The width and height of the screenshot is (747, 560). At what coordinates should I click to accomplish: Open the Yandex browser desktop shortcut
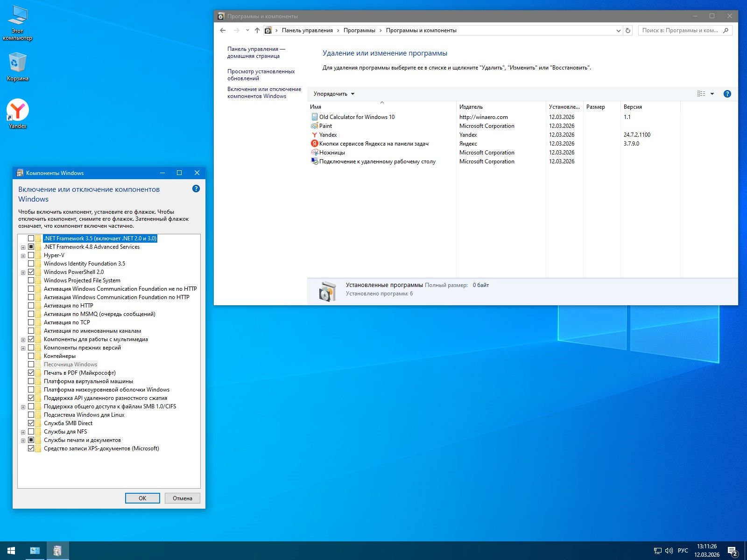click(x=18, y=111)
